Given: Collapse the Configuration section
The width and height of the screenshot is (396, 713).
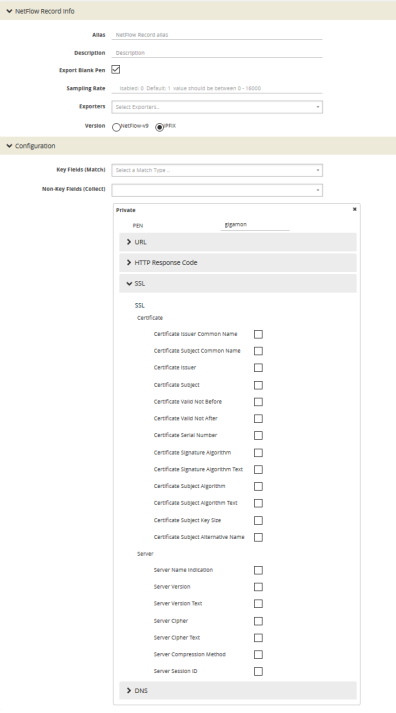Looking at the screenshot, I should [9, 146].
